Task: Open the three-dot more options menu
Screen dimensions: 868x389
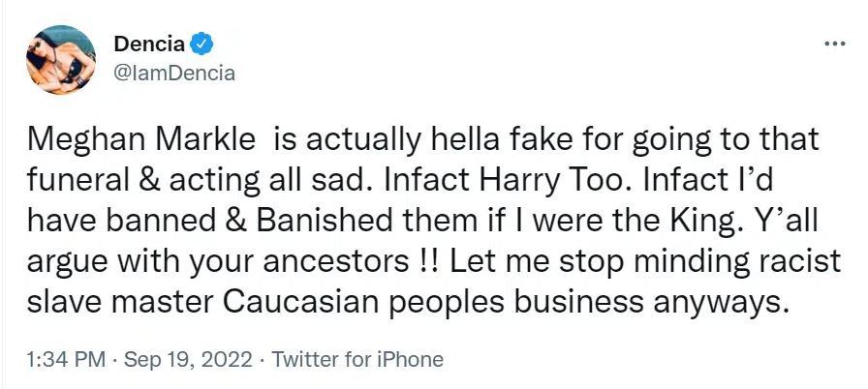Action: coord(833,45)
